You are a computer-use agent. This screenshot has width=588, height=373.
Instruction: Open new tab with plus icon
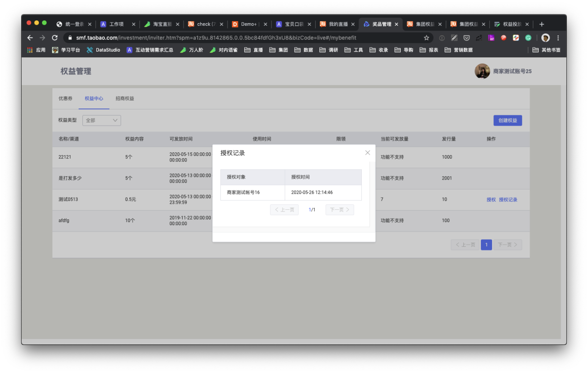click(x=542, y=24)
